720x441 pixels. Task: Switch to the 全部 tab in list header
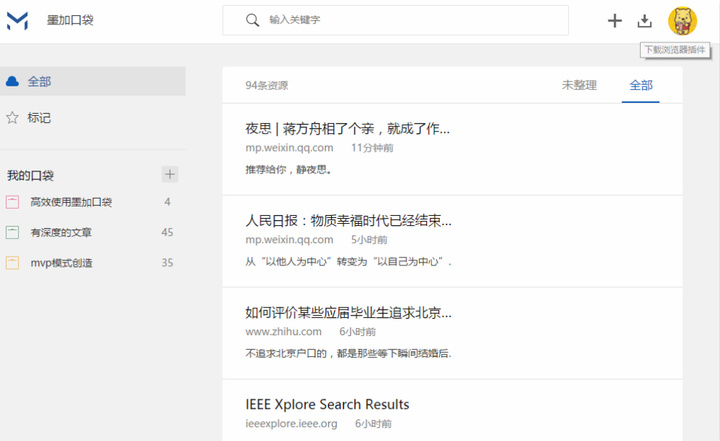click(x=641, y=85)
